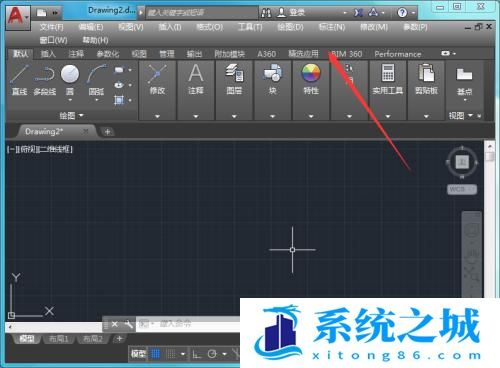The height and width of the screenshot is (368, 500).
Task: Switch to the 布局2 layout tab
Action: (93, 339)
